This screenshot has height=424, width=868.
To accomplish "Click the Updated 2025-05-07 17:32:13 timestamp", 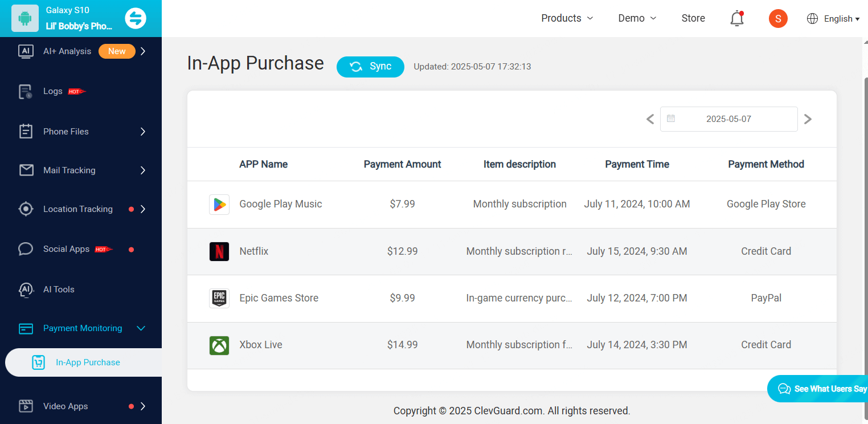I will (472, 67).
